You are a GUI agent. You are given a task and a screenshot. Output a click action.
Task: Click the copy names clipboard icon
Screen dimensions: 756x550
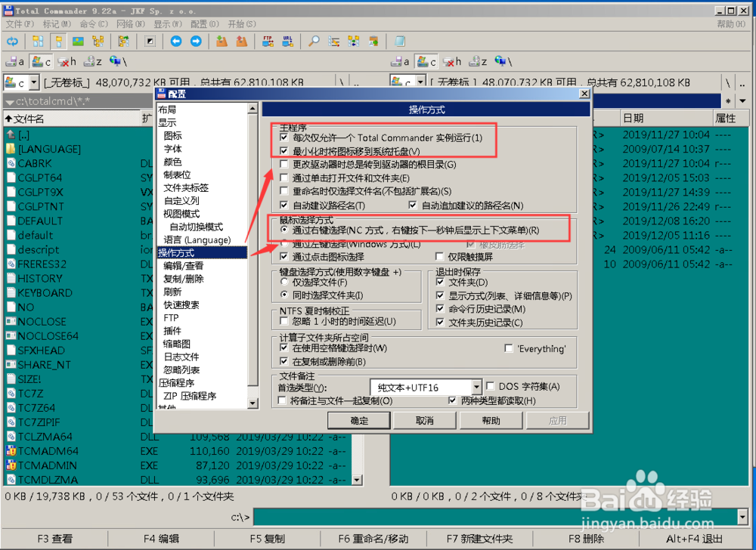(373, 42)
